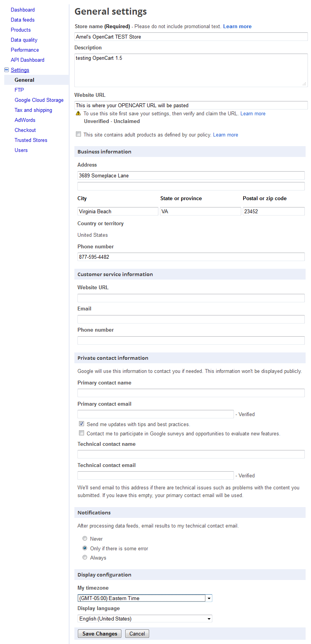Click the Postal or zip code field
This screenshot has width=311, height=644.
click(273, 211)
